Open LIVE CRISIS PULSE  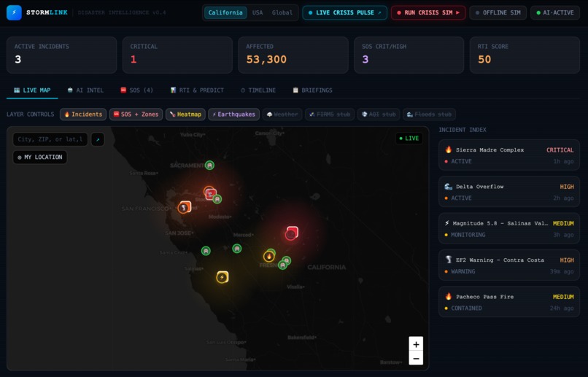[x=344, y=12]
